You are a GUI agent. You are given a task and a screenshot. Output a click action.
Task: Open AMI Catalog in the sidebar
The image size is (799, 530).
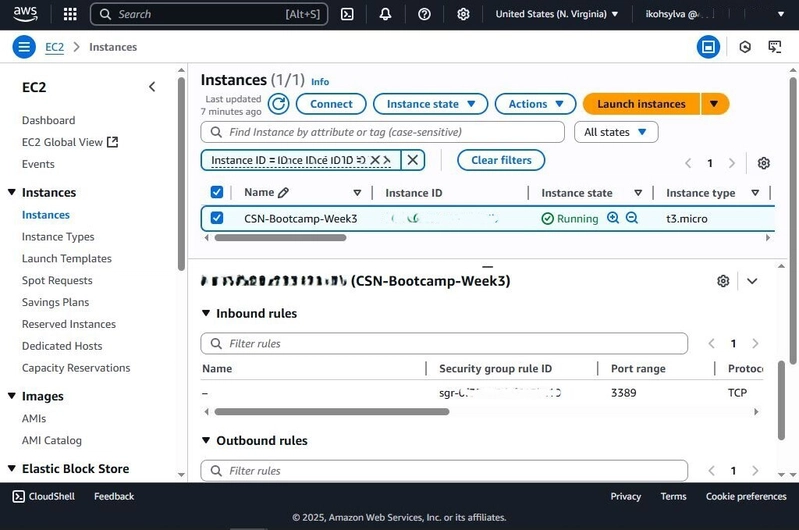[51, 440]
